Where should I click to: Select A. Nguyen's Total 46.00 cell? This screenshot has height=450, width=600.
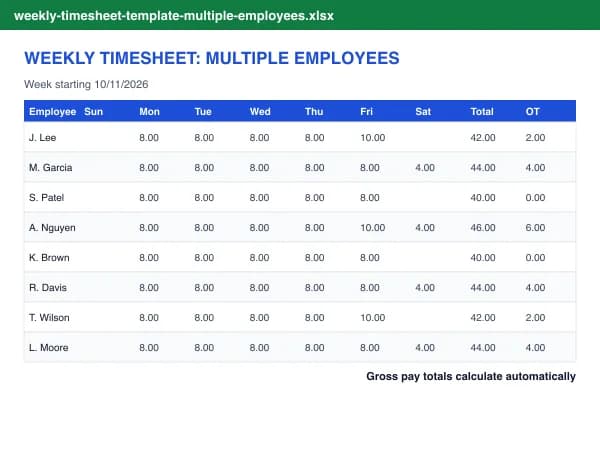click(483, 228)
